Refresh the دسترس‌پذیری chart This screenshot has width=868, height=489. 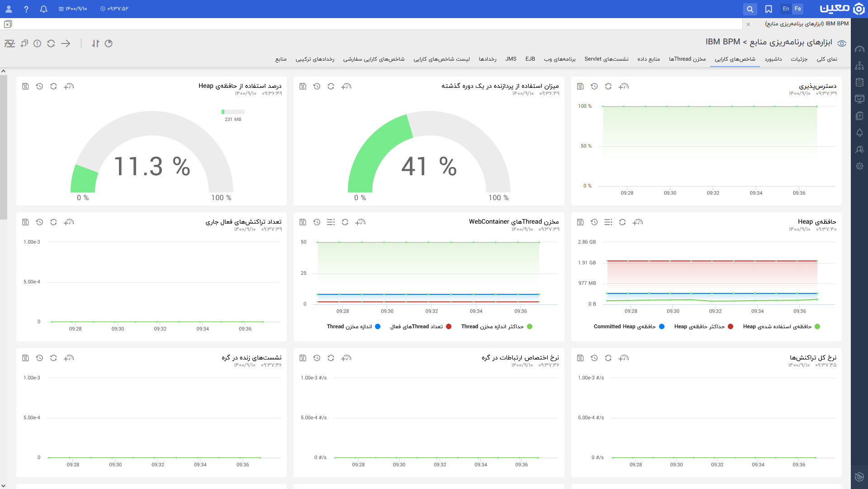[608, 86]
